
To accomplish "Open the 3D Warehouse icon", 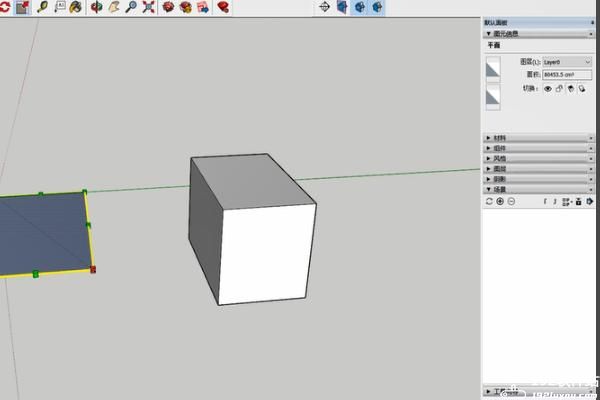I will (168, 7).
